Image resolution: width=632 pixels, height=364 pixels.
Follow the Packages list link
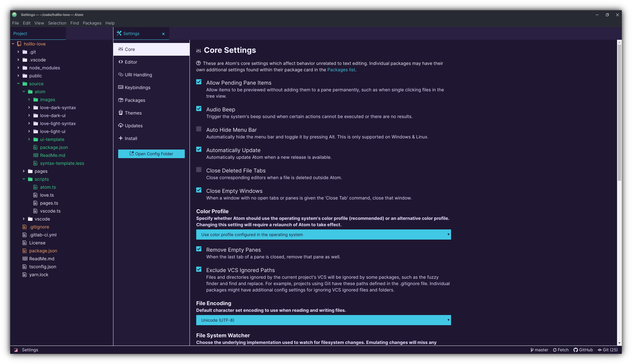tap(341, 70)
